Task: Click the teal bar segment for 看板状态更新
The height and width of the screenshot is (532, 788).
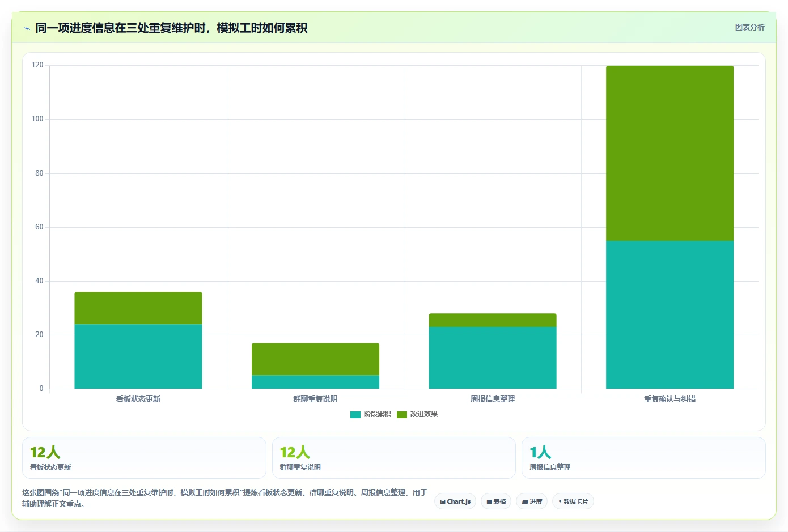Action: [x=138, y=356]
